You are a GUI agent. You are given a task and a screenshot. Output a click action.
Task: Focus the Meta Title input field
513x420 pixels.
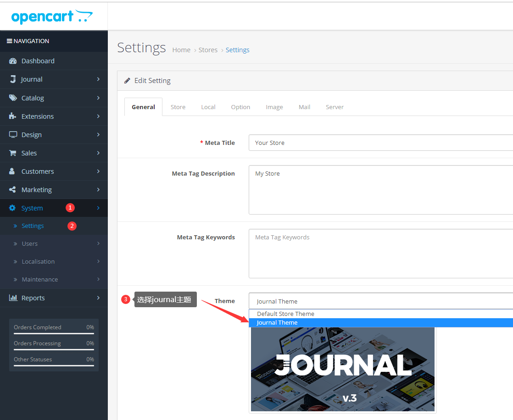[x=381, y=143]
